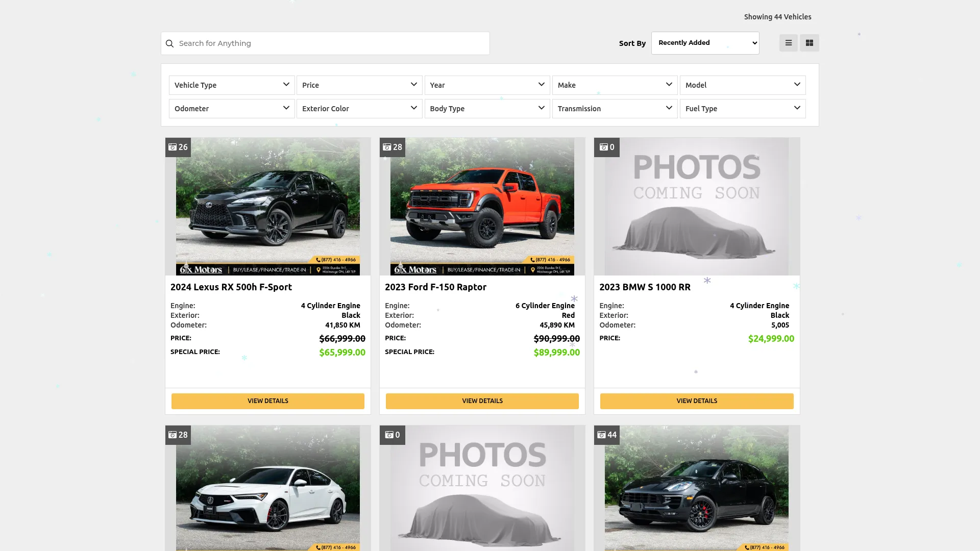This screenshot has width=980, height=551.
Task: Expand the Vehicle Type filter
Action: 232,85
